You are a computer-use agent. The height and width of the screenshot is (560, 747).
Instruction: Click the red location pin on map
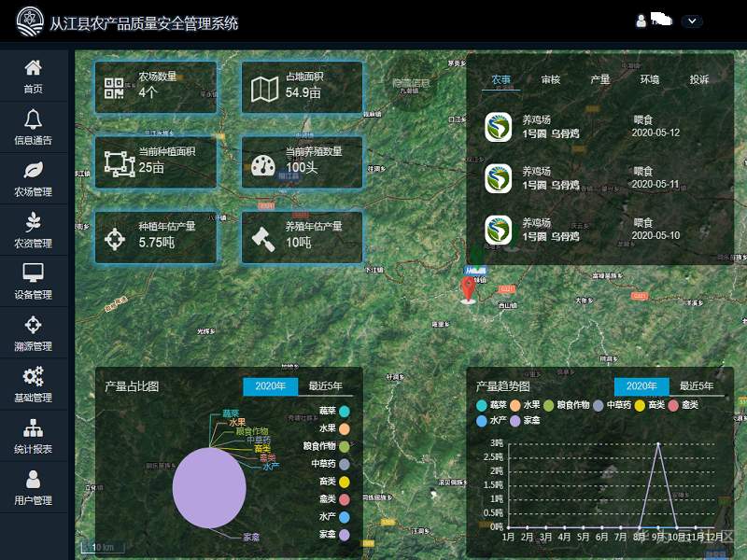469,290
